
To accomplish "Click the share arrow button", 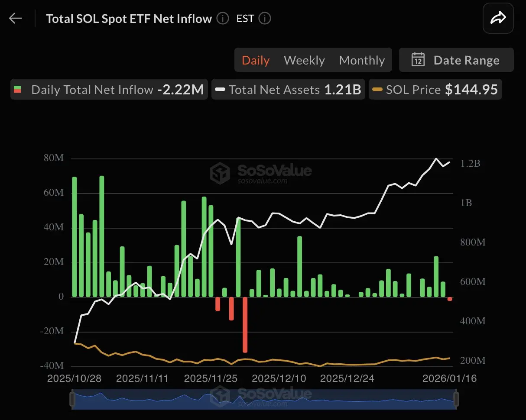I will pos(498,19).
